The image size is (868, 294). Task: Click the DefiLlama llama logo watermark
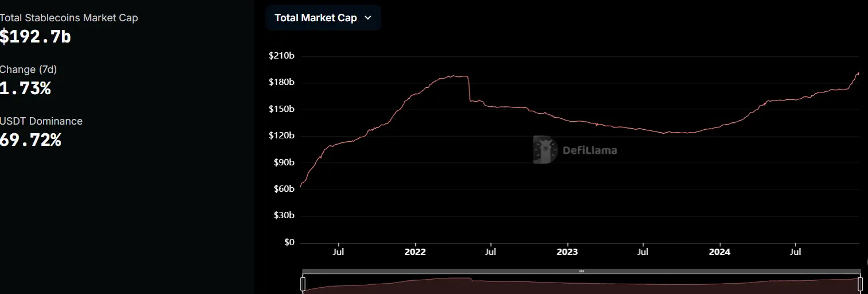coord(544,150)
